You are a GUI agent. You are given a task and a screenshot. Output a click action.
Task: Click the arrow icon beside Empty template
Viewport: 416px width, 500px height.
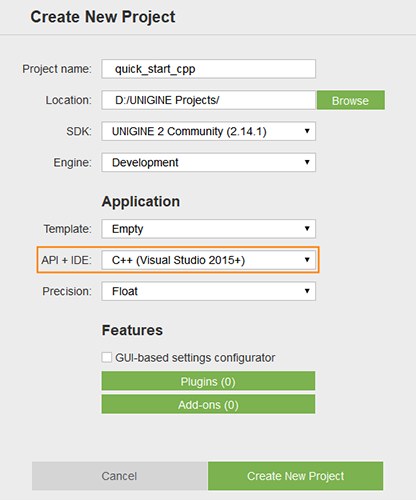[x=307, y=228]
